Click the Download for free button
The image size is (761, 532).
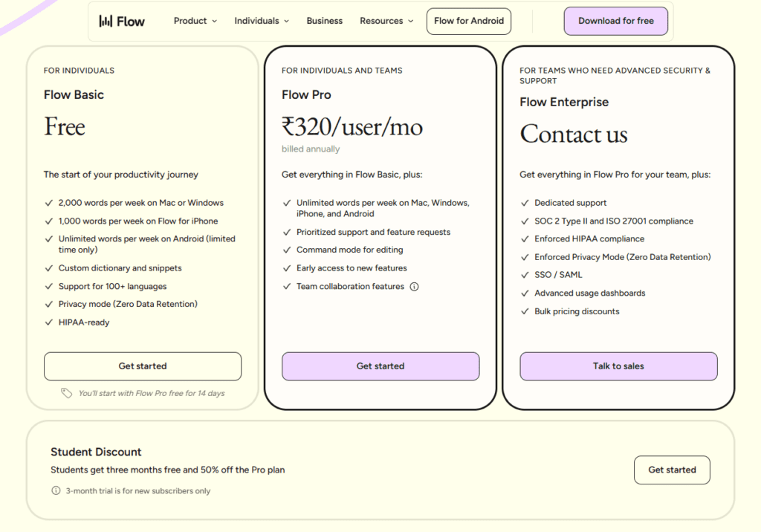[x=615, y=21]
